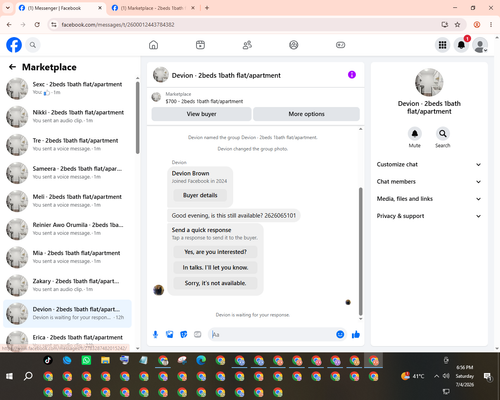Send quick reply 'In talks. I'll let you know.'
Image resolution: width=500 pixels, height=400 pixels.
[215, 267]
